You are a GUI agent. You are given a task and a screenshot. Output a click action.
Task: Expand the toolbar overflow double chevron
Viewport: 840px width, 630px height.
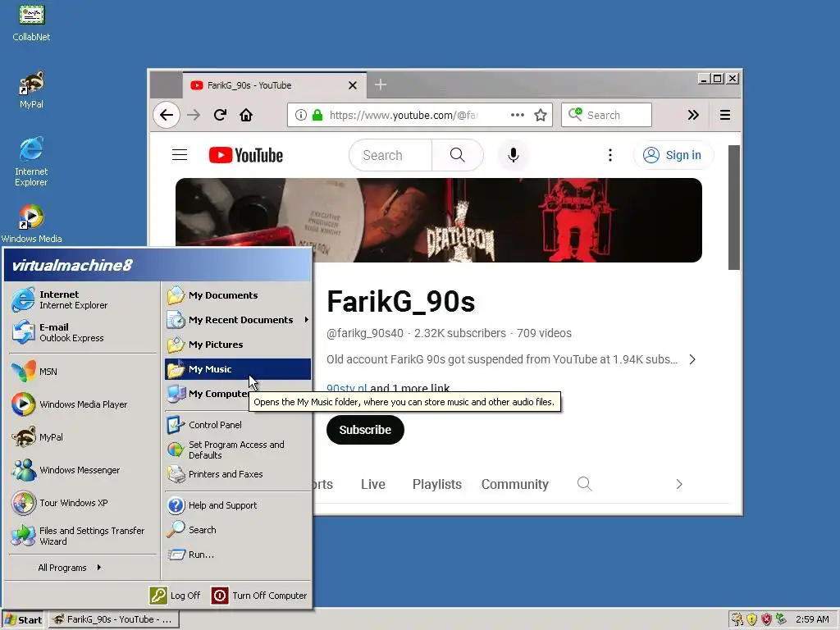pyautogui.click(x=693, y=115)
